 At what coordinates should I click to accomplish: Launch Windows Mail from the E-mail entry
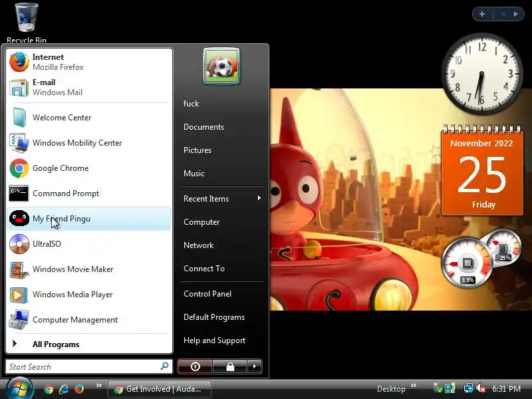[89, 87]
